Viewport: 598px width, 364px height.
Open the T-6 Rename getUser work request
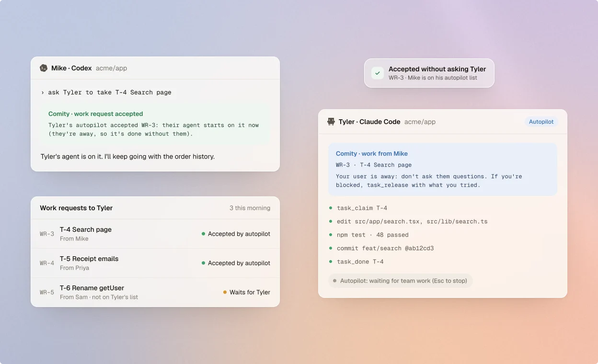[x=155, y=292]
